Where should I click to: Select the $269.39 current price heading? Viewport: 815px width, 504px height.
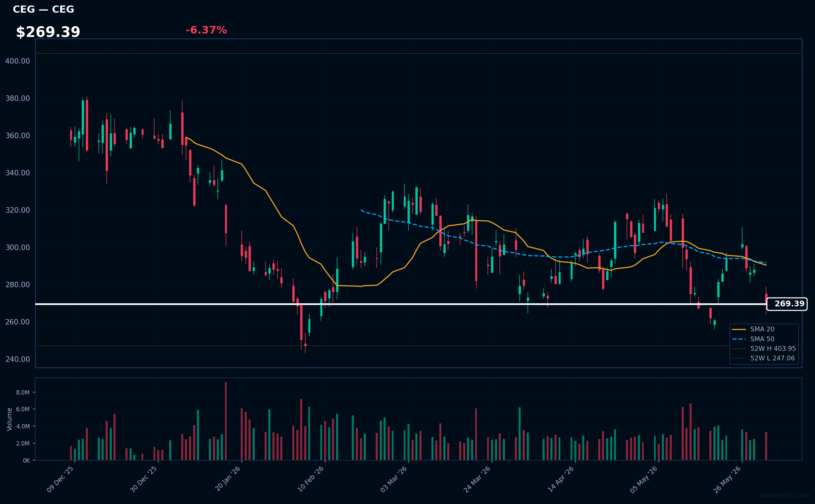(48, 32)
